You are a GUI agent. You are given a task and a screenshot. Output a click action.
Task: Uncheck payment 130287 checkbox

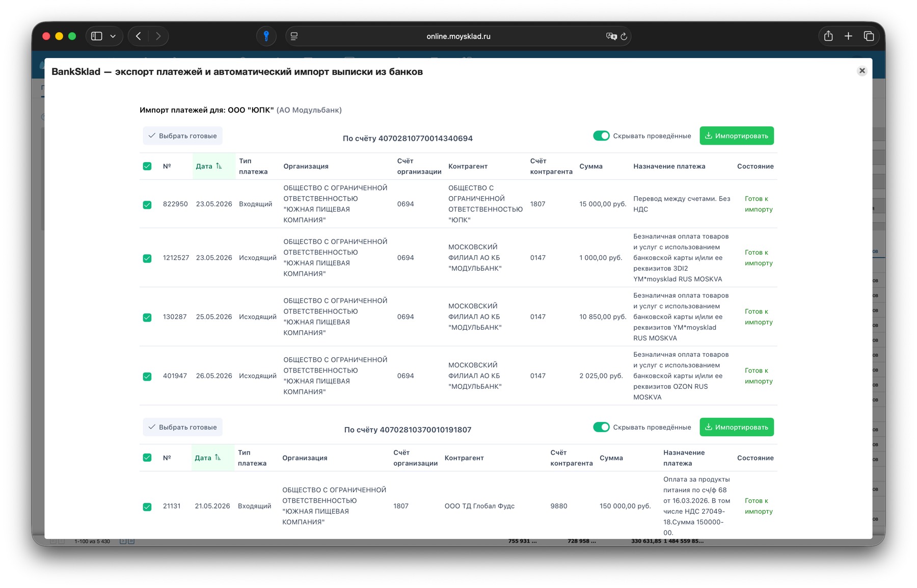coord(147,317)
